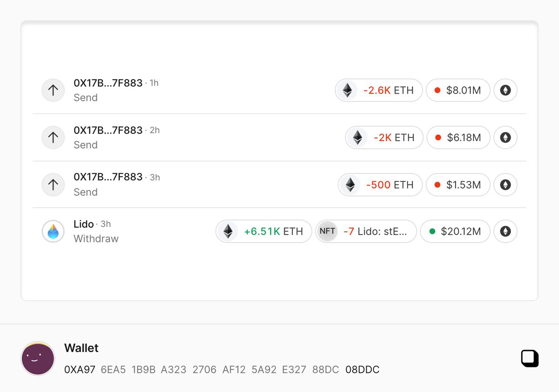Open the Lido protocol name link
The image size is (559, 392).
point(84,224)
